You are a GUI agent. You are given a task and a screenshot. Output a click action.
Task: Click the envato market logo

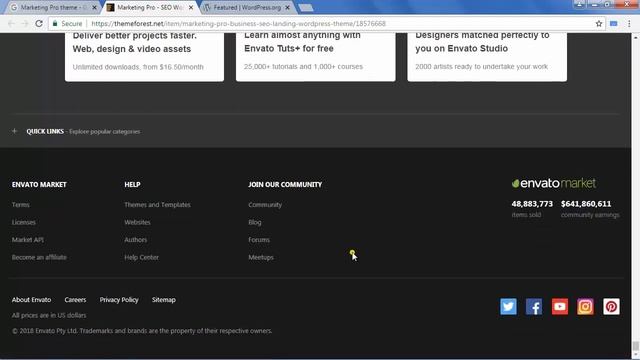[553, 183]
